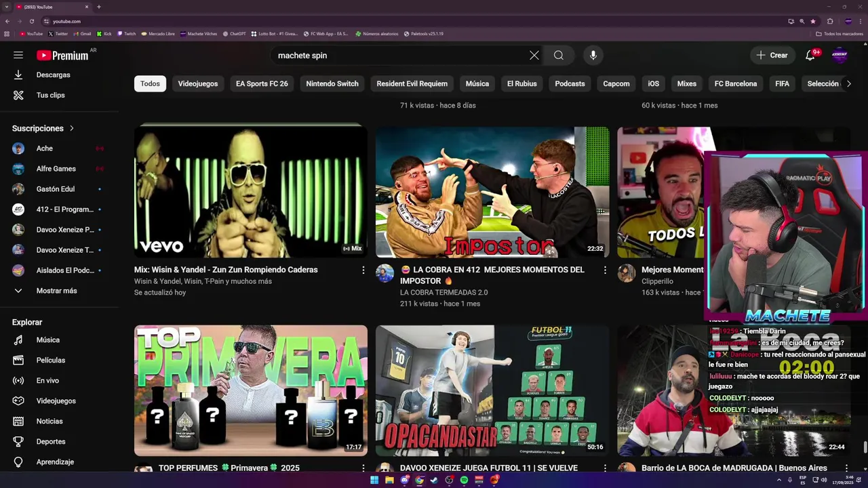The width and height of the screenshot is (868, 488).
Task: Open the YouTube hamburger guide menu
Action: coord(18,55)
